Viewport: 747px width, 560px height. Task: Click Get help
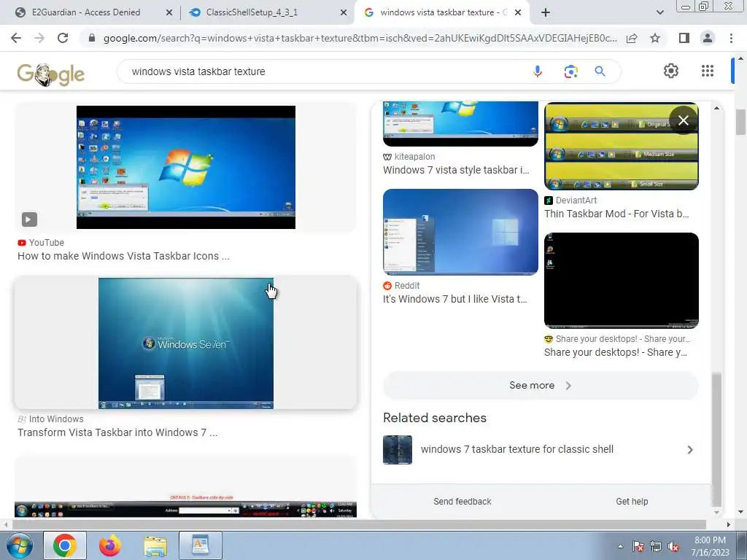tap(632, 502)
